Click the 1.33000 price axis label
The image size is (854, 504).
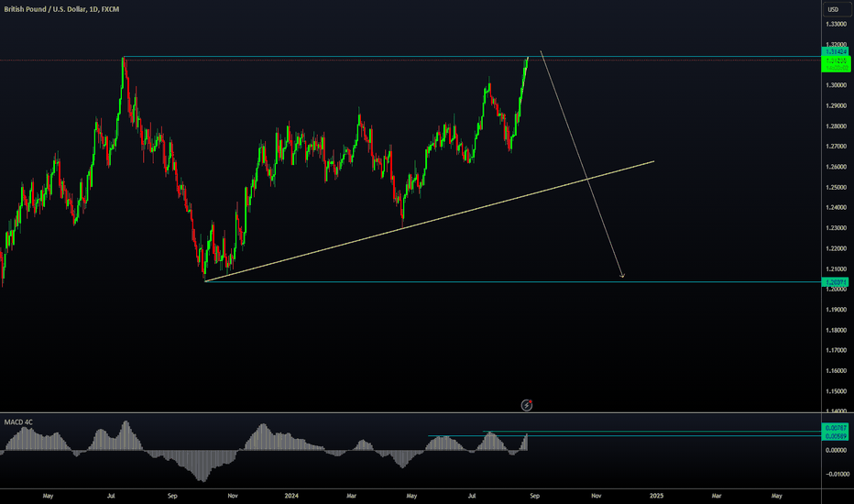point(836,24)
